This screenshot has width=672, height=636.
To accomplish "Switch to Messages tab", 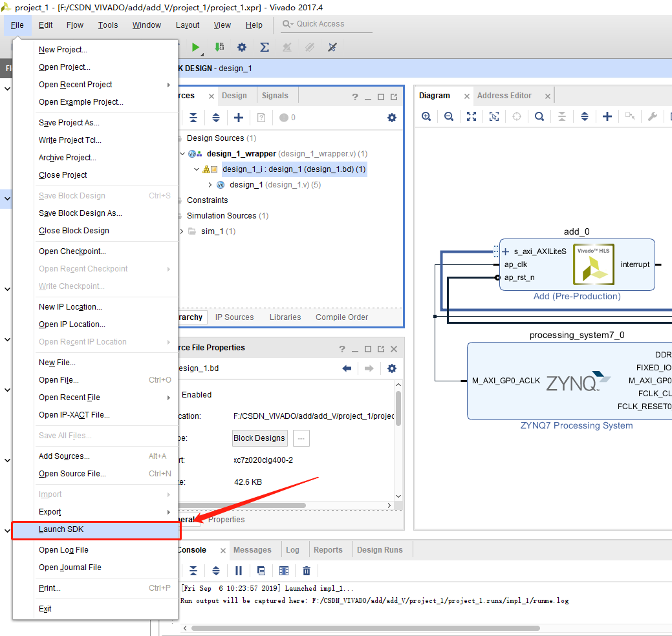I will pos(252,550).
